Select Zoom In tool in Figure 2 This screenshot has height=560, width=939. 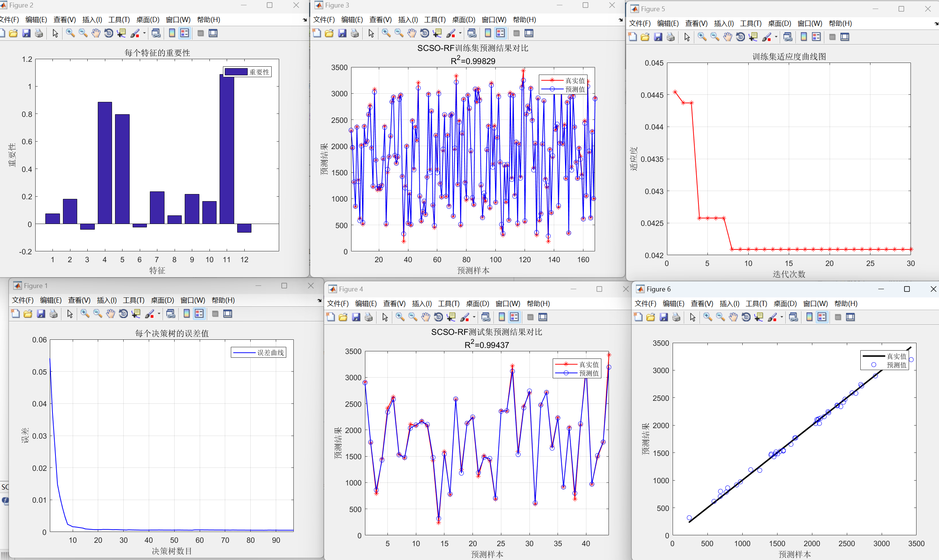(x=70, y=33)
